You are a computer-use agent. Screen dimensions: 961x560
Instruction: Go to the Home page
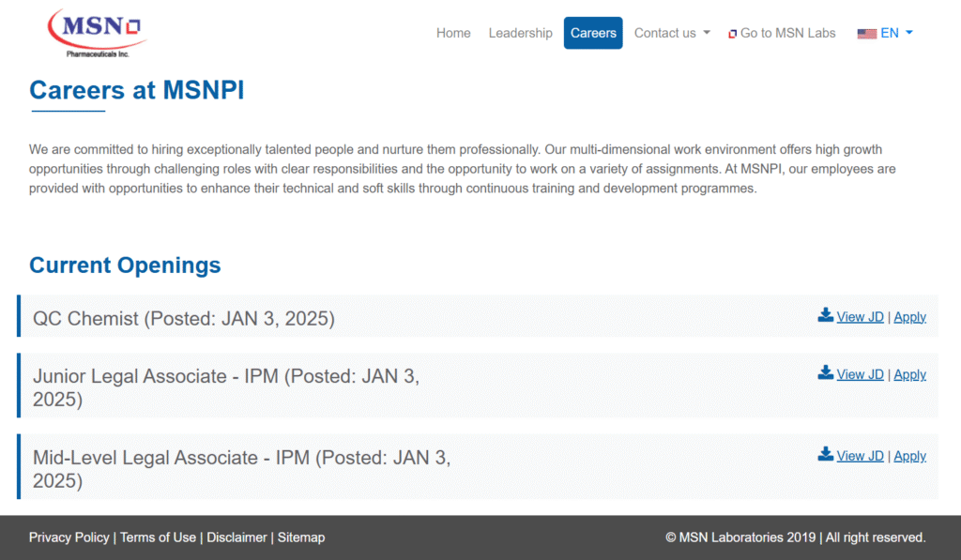tap(453, 33)
